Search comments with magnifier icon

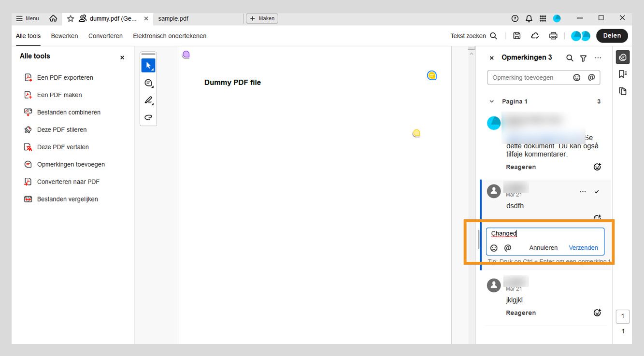[x=570, y=58]
